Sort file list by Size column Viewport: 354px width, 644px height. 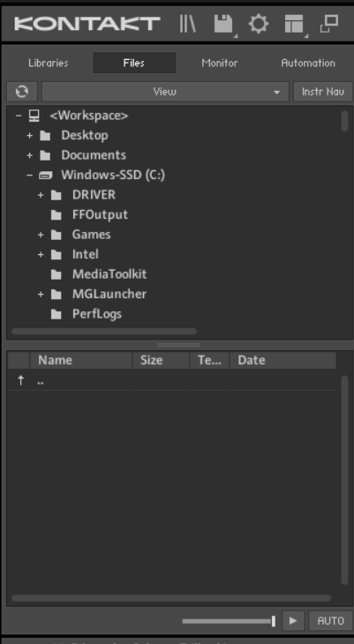tap(161, 360)
